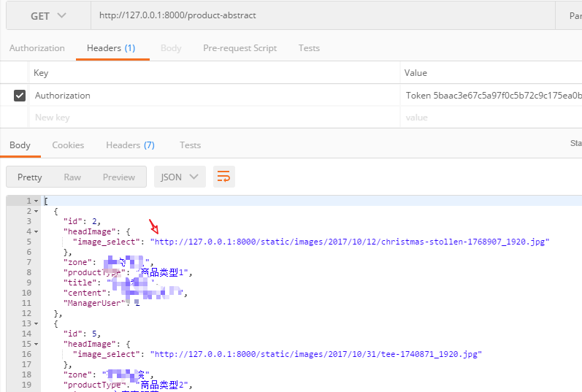Image resolution: width=582 pixels, height=392 pixels.
Task: Open the tee-1740871 image URL
Action: coord(316,355)
